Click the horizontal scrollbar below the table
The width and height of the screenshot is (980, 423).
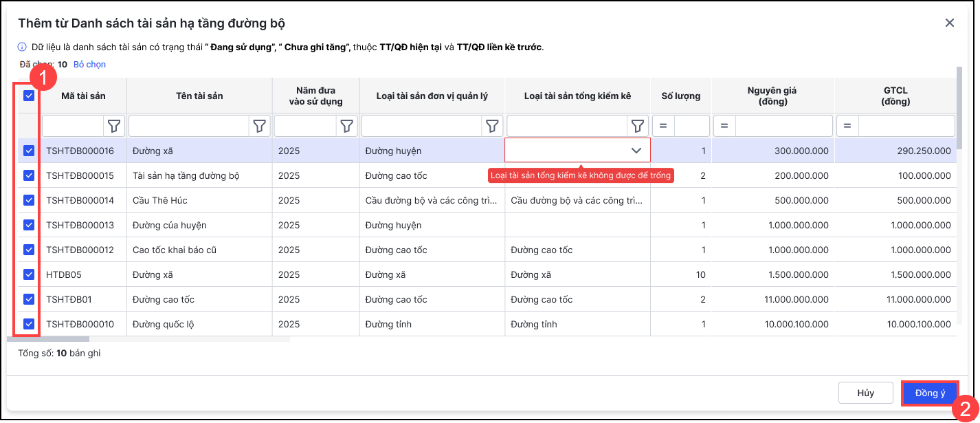click(x=54, y=339)
